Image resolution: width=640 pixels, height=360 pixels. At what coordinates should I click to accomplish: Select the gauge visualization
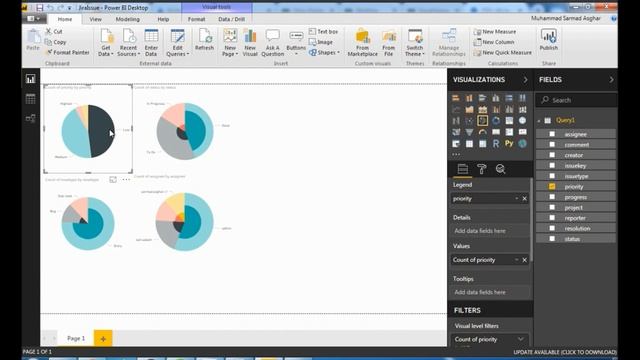[482, 132]
